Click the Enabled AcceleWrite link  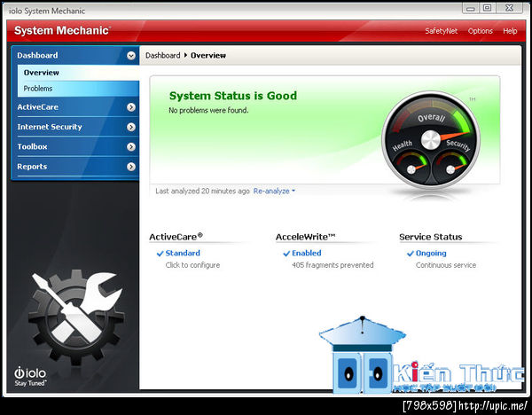coord(307,253)
